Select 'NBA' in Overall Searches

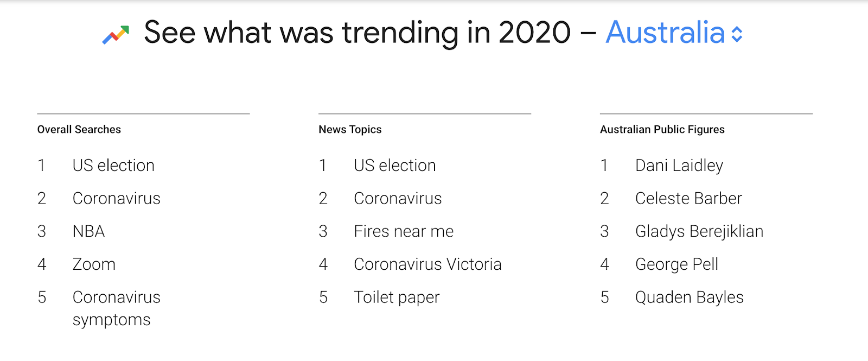(x=88, y=231)
